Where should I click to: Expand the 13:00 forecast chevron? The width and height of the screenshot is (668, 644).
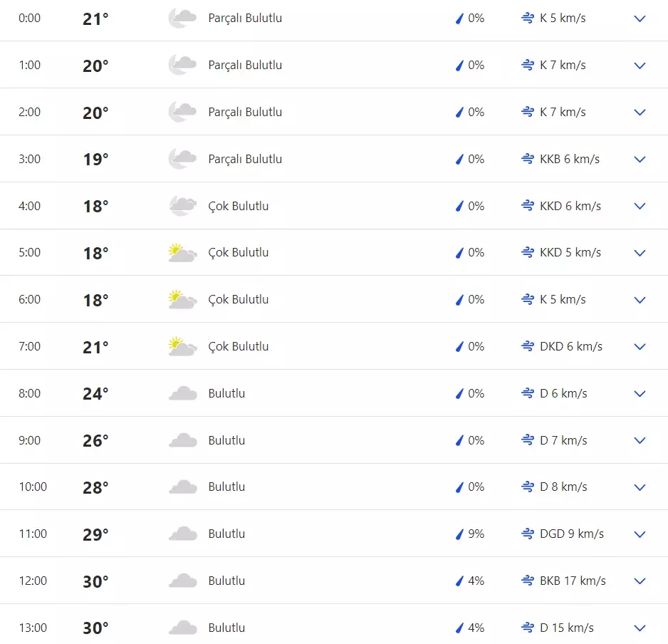pyautogui.click(x=640, y=628)
